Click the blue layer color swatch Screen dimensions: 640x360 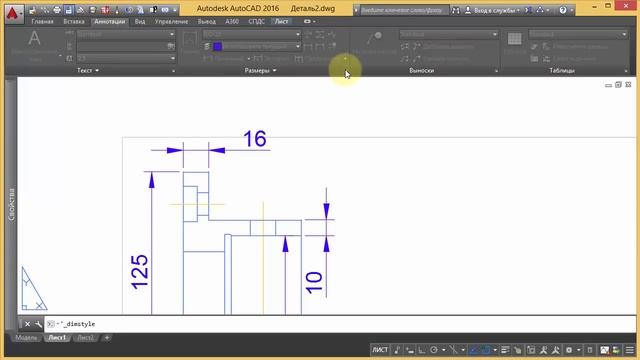[x=218, y=47]
